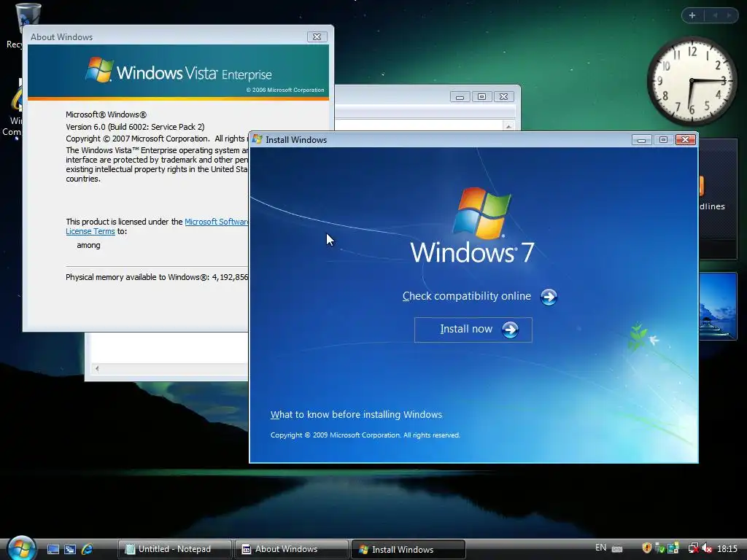Click the Physical memory available line

pos(158,277)
